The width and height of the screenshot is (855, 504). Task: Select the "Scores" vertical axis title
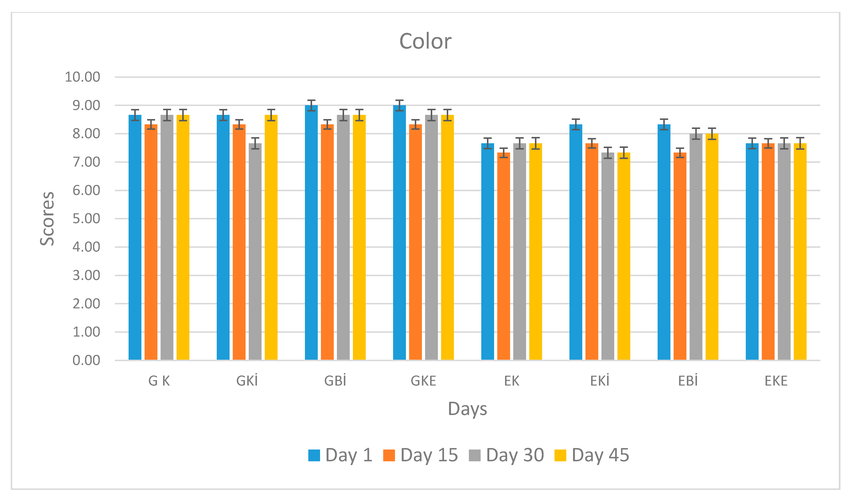[x=47, y=219]
